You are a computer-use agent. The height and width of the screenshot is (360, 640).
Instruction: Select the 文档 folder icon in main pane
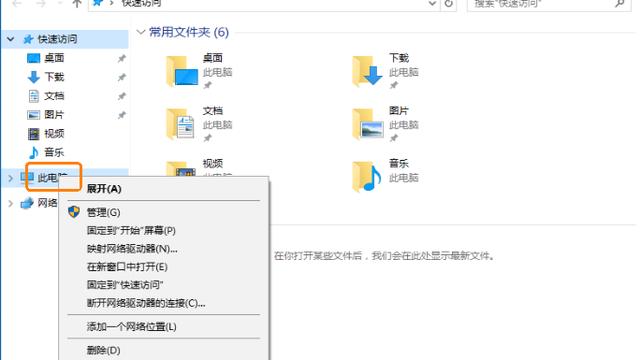pyautogui.click(x=180, y=124)
